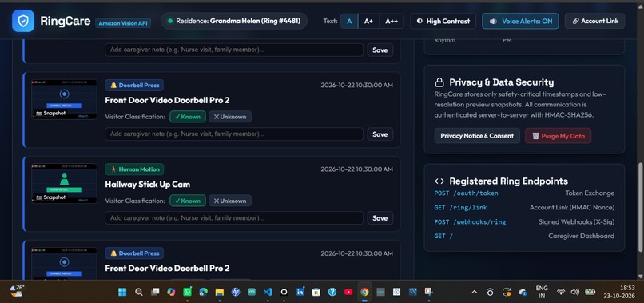This screenshot has height=303, width=644.
Task: Click the Signed Webhooks (X-Sig) label
Action: tap(577, 222)
